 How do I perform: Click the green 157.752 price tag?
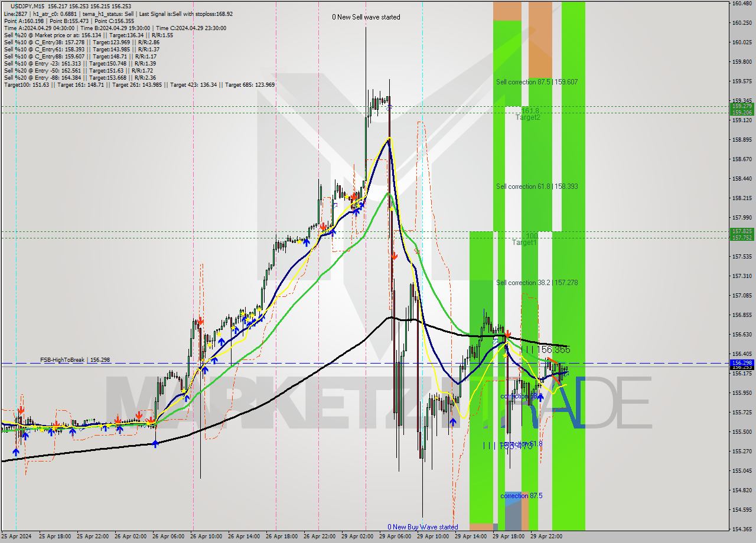tap(742, 237)
